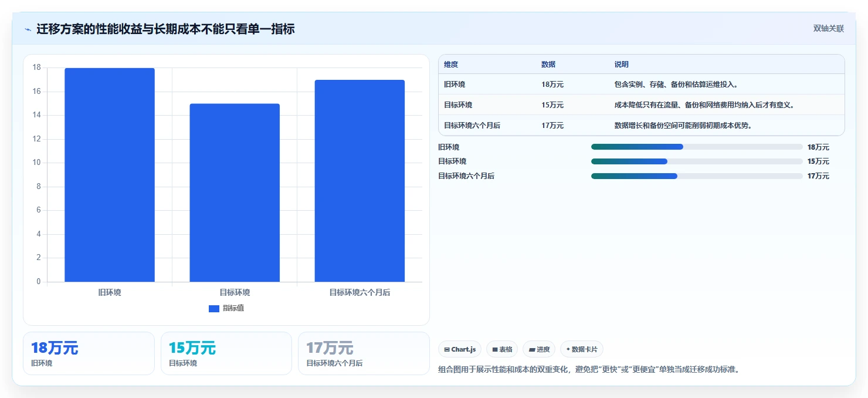Viewport: 868px width, 398px height.
Task: Click the 10 y-axis tick label
Action: 36,163
